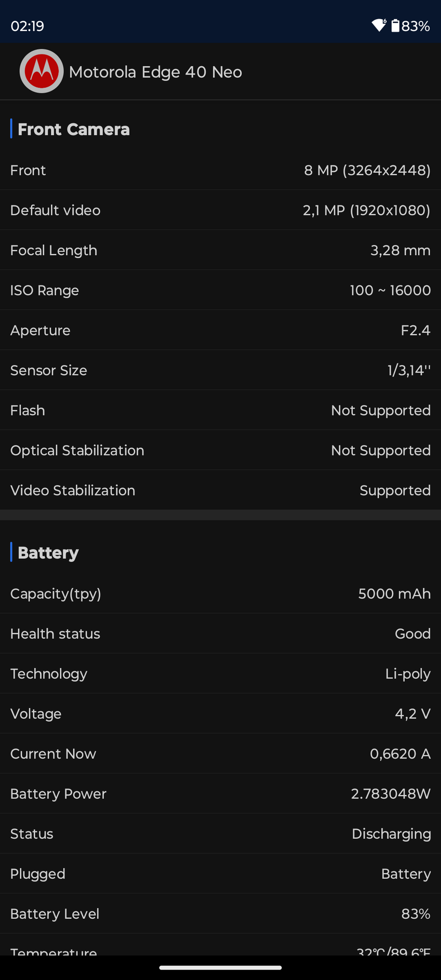Select the Battery Power row
This screenshot has width=441, height=980.
[x=220, y=794]
